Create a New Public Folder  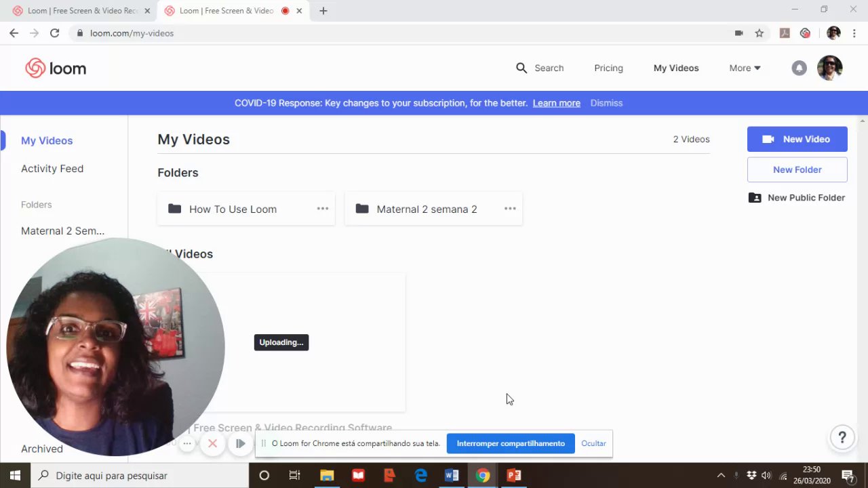(797, 197)
